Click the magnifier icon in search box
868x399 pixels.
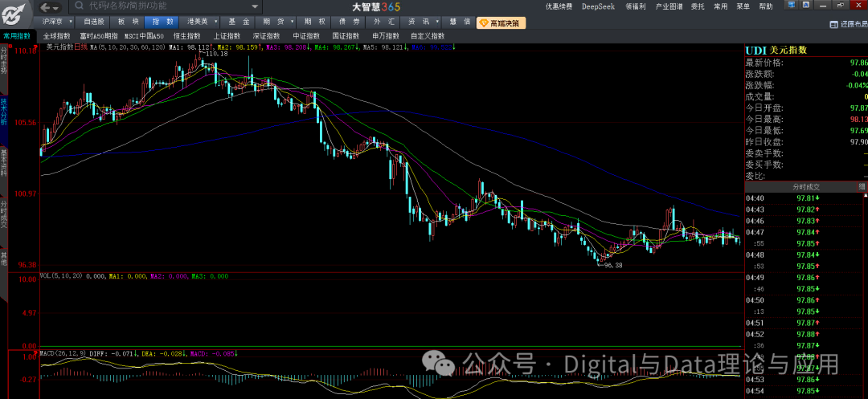click(x=79, y=6)
